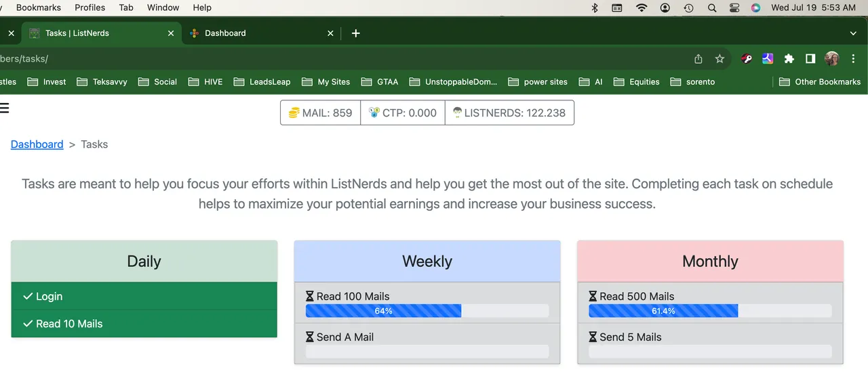The width and height of the screenshot is (868, 374).
Task: Bookmark this page with the star icon
Action: [719, 59]
